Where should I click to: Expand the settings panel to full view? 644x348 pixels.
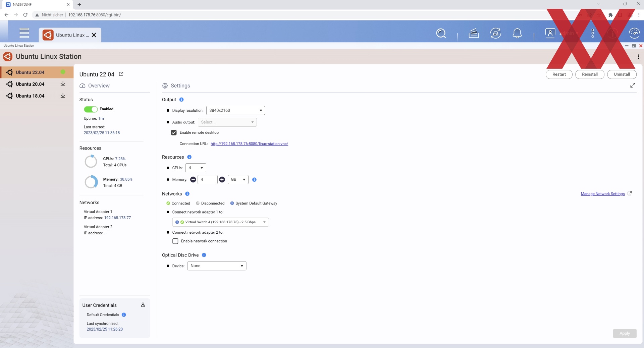click(x=633, y=85)
